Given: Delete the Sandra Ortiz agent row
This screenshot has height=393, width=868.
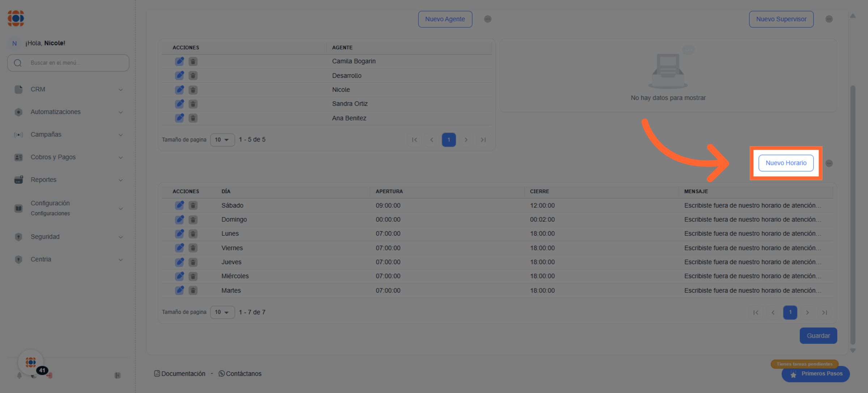Looking at the screenshot, I should [193, 104].
